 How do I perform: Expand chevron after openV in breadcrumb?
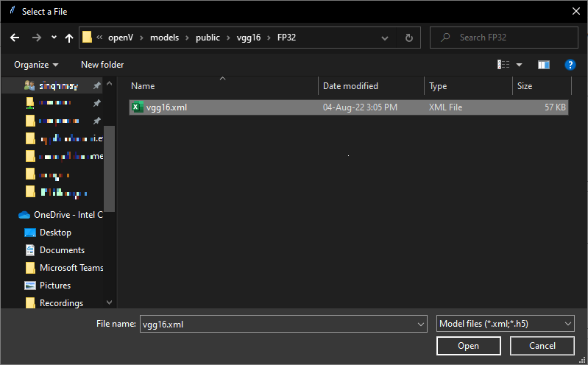click(142, 38)
